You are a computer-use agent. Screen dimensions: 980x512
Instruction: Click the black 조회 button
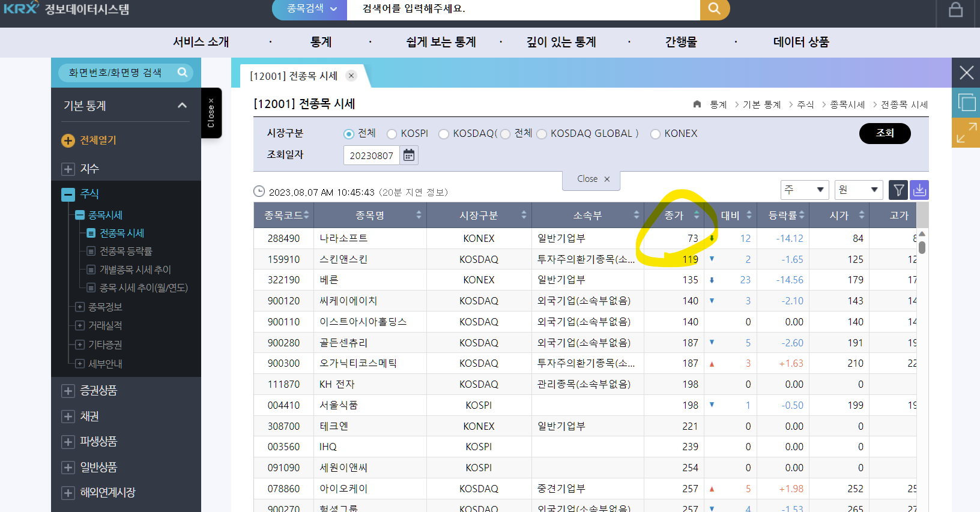[885, 133]
